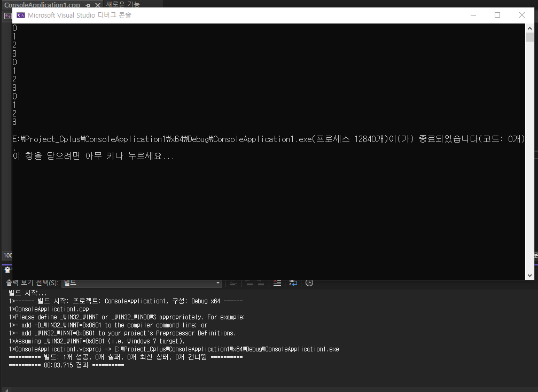Viewport: 538px width, 392px height.
Task: Click the debug console title bar text
Action: [79, 15]
